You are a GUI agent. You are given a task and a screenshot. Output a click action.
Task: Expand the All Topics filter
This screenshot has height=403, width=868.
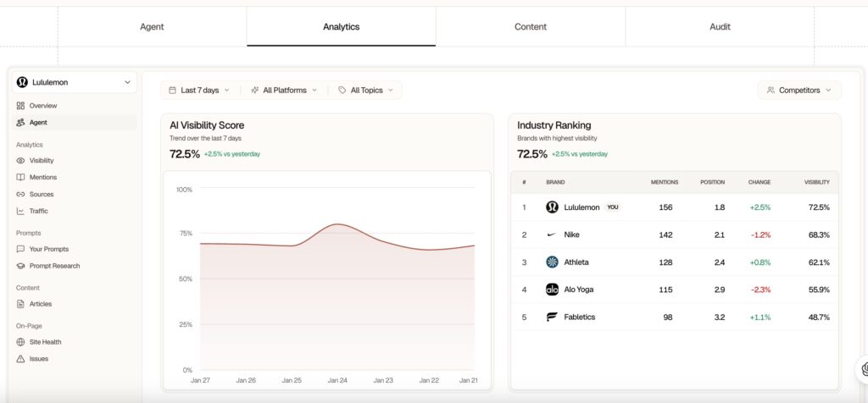(365, 90)
